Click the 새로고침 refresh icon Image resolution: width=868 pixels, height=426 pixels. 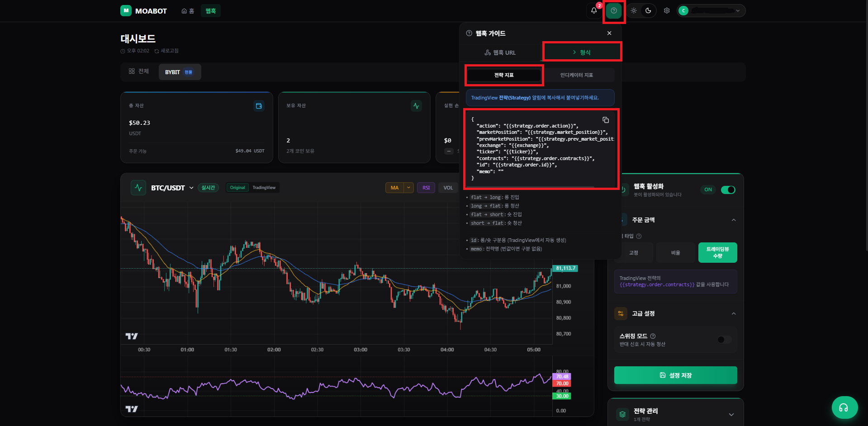(x=157, y=51)
